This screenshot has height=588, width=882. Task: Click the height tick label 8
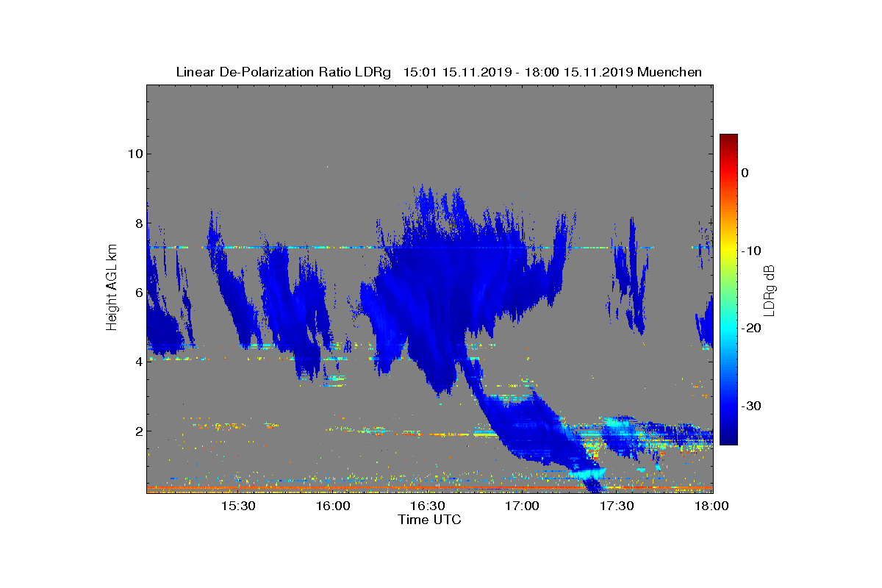(138, 223)
